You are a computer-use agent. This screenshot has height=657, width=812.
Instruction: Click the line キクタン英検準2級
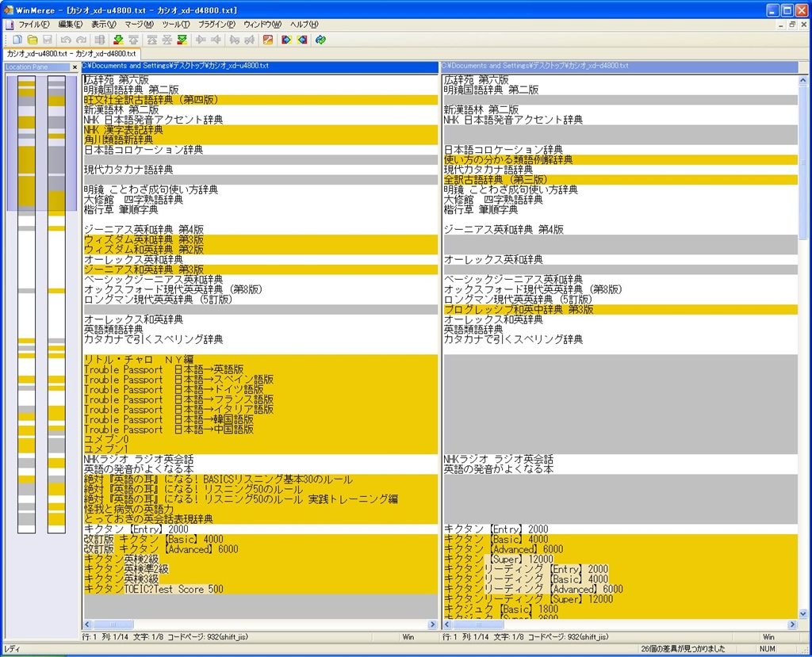click(260, 570)
